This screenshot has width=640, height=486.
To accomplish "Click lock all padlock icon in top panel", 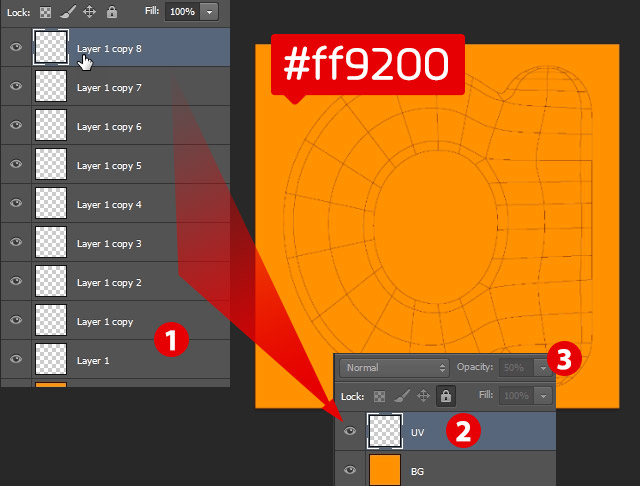I will click(x=112, y=12).
